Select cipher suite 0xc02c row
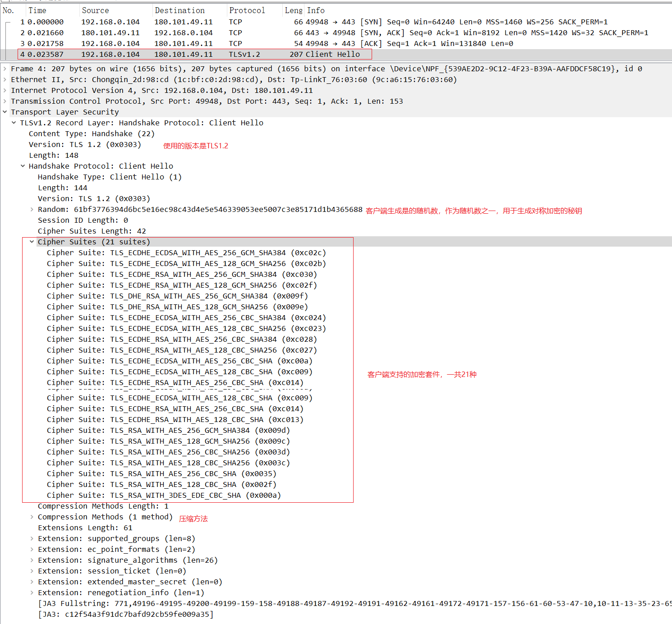Viewport: 672px width, 624px height. pyautogui.click(x=186, y=253)
